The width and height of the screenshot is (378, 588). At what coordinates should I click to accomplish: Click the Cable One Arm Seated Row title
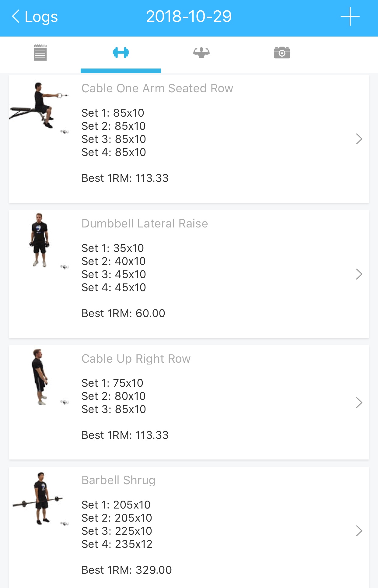pos(157,88)
